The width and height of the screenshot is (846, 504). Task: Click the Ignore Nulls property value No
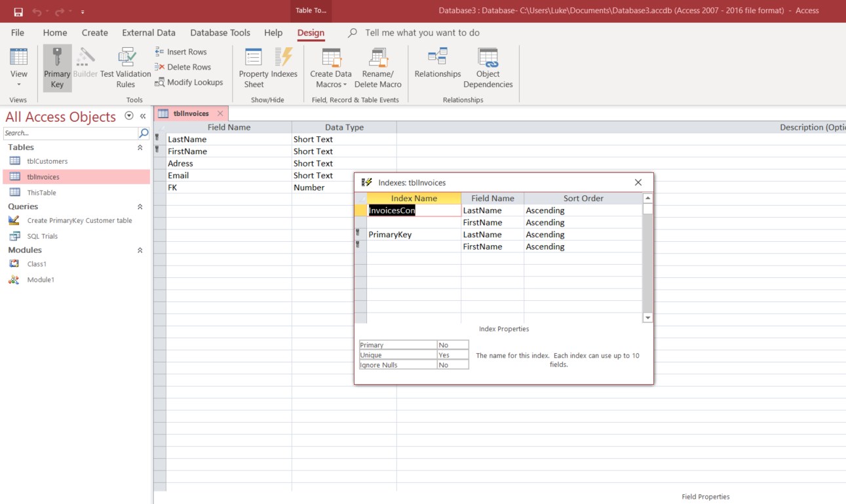coord(453,365)
